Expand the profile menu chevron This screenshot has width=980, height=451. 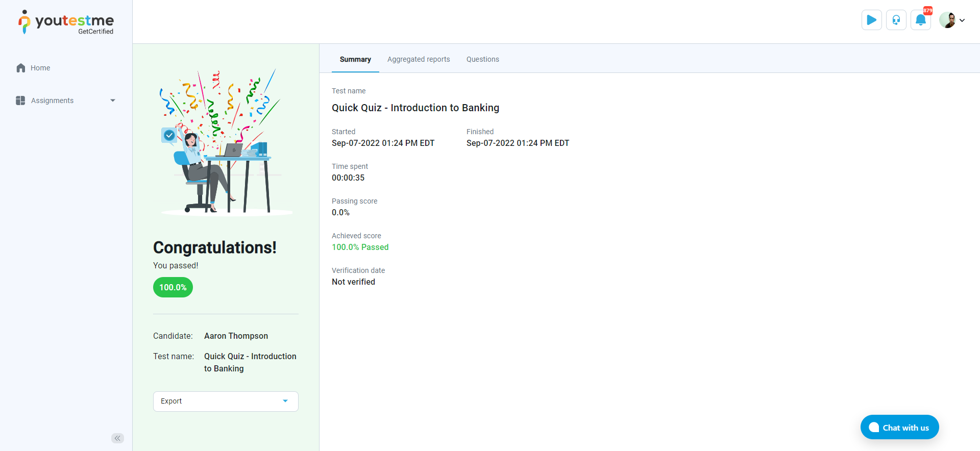point(962,20)
